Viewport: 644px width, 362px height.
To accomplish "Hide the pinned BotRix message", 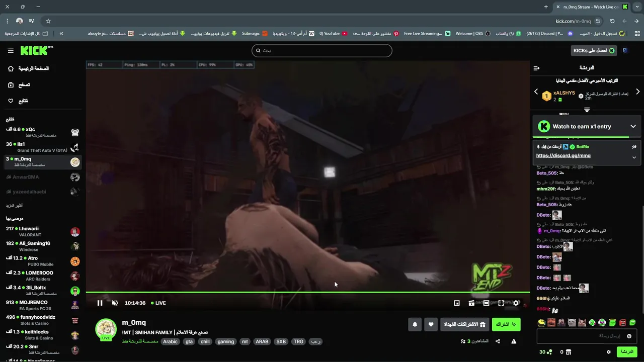I will coord(634,147).
